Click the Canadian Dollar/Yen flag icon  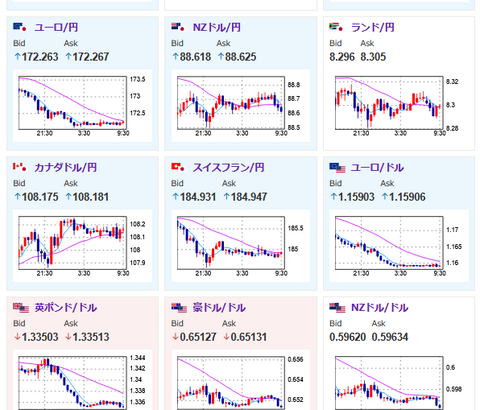[20, 167]
